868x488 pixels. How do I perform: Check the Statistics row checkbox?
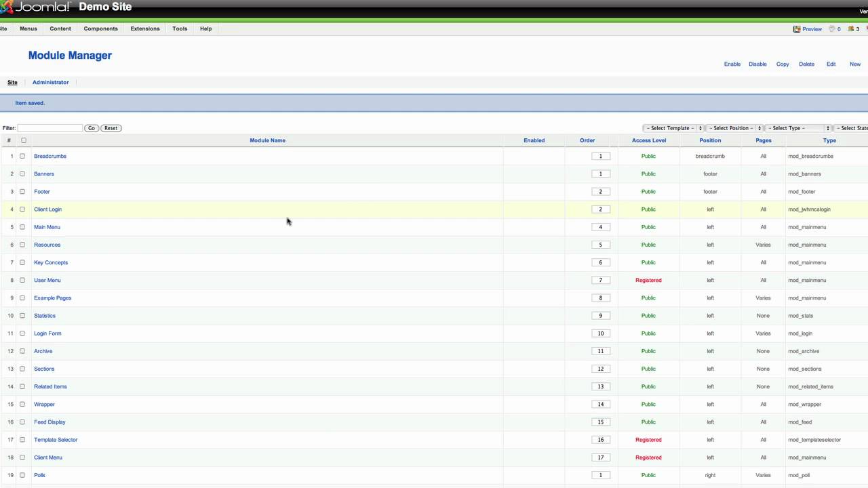click(x=22, y=315)
